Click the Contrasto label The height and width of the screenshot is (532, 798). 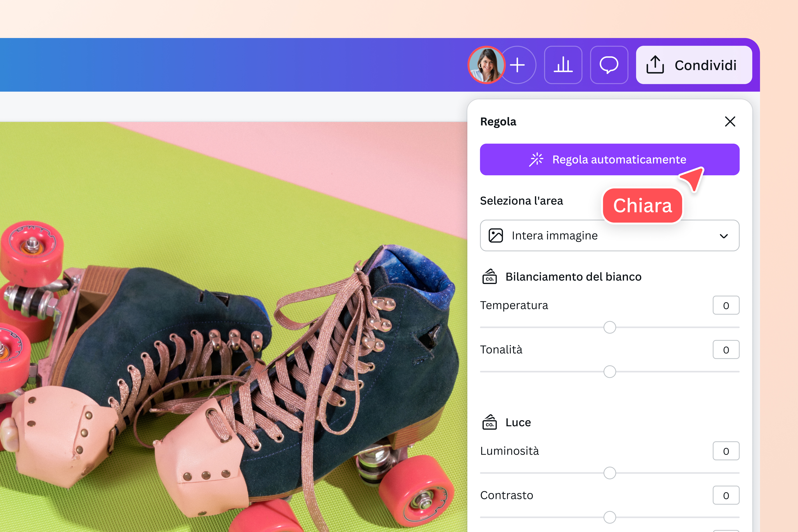coord(506,495)
